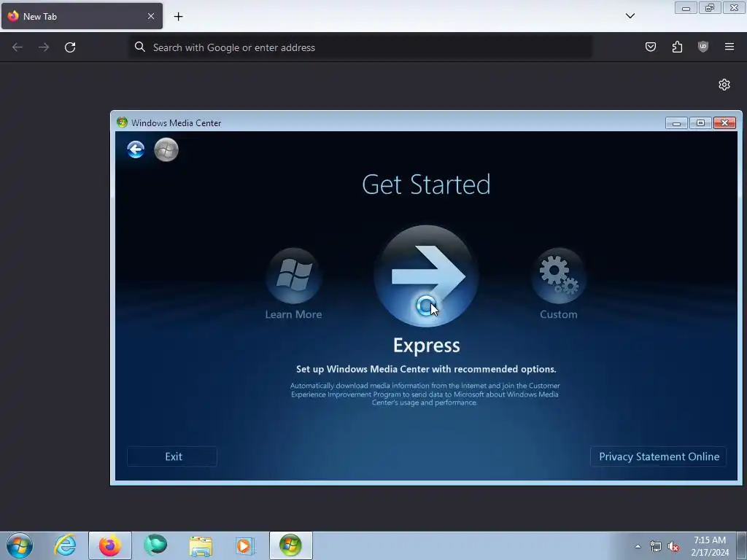Select Windows Media Center taskbar button
Screen dimensions: 747x560
point(290,545)
